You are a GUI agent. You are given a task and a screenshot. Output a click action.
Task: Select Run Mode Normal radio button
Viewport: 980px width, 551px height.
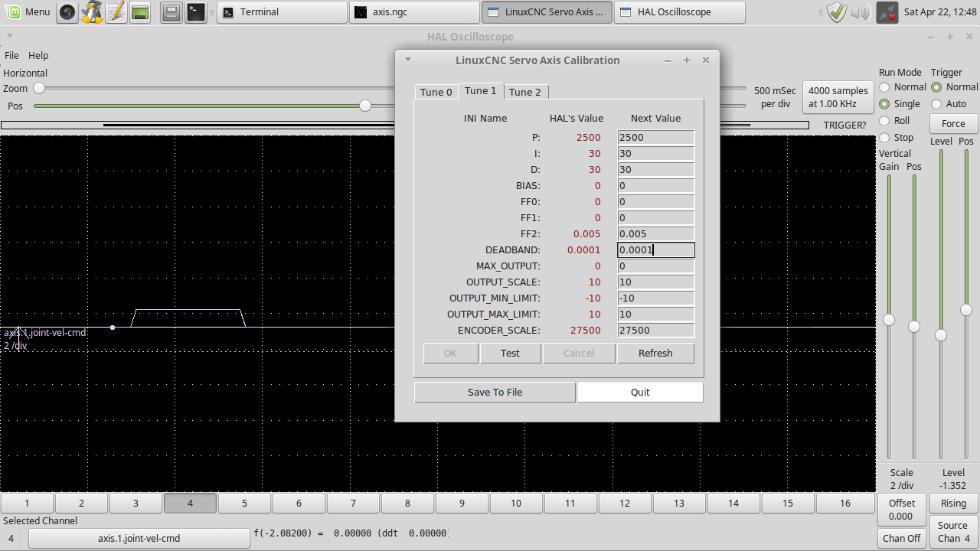coord(884,87)
